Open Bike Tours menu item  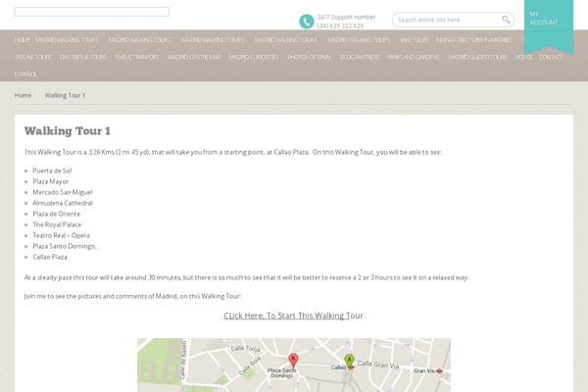[415, 40]
